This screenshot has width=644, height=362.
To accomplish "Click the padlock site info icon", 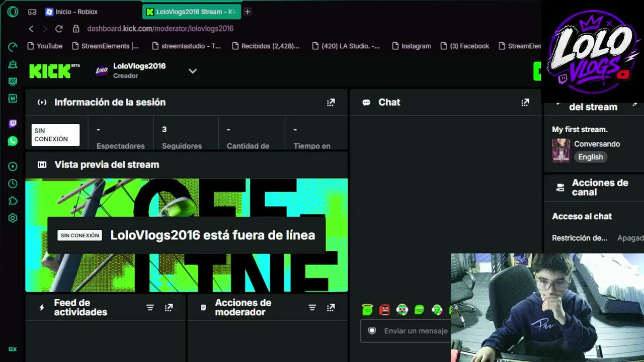I will click(x=76, y=29).
